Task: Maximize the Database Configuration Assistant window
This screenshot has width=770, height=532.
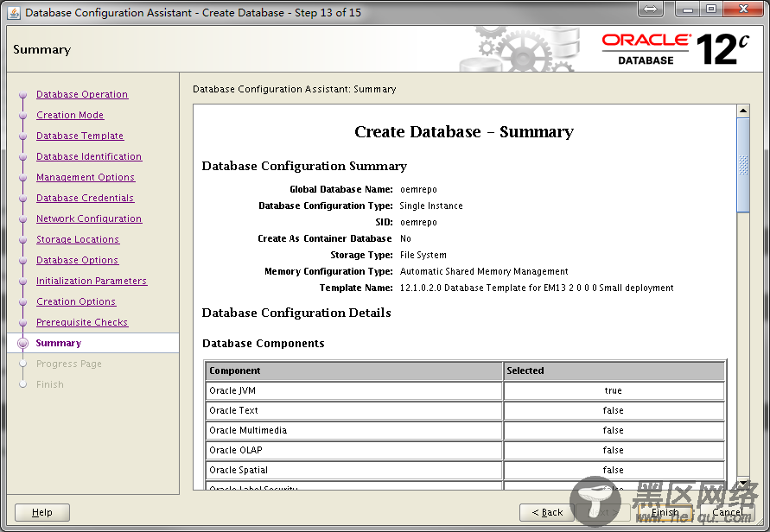Action: 711,9
